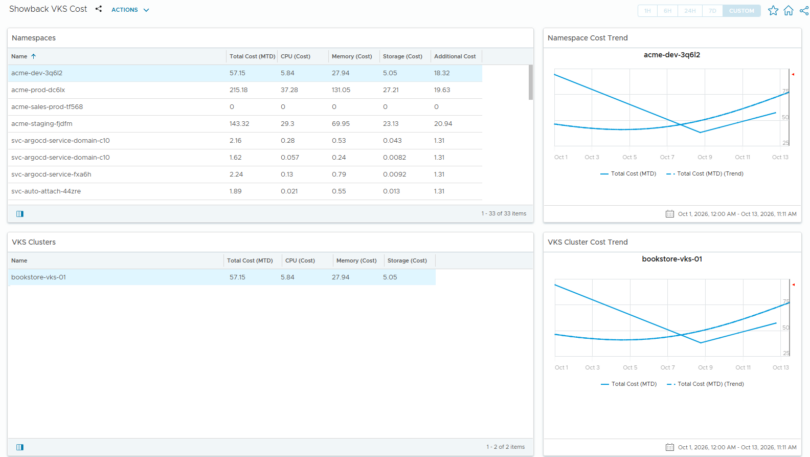Click the 1 - 2 of 2 items label
Screen dimensions: 810x457
point(505,447)
